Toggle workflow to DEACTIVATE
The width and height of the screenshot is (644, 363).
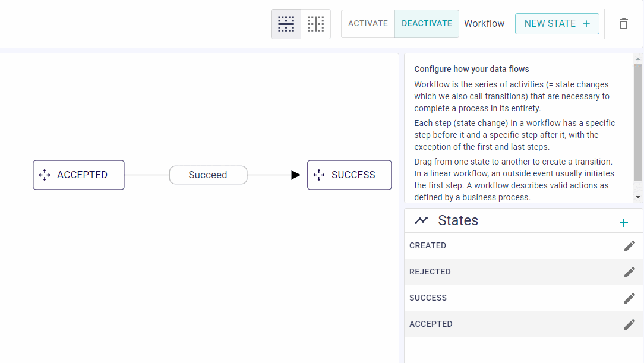[x=427, y=24]
